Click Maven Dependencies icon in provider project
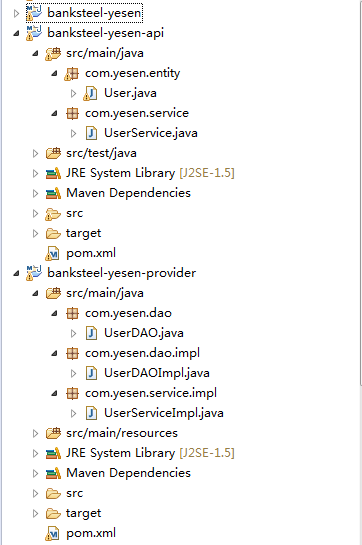 (53, 473)
